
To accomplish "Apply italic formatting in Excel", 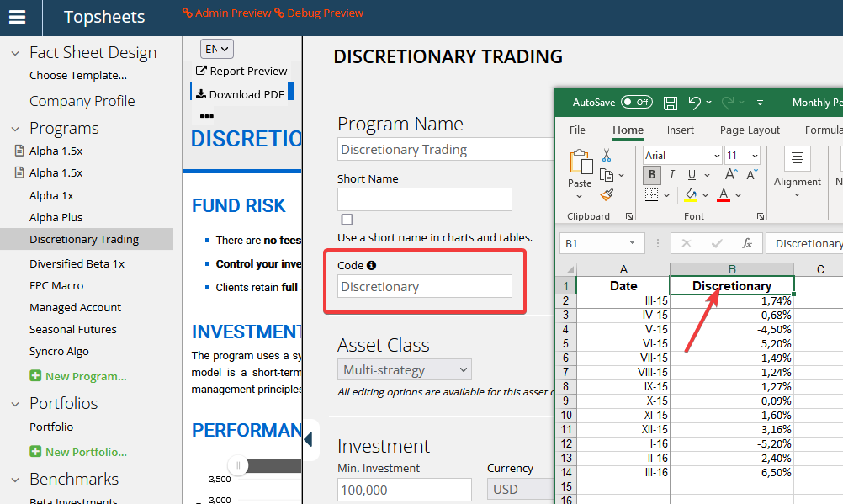I will coord(671,175).
